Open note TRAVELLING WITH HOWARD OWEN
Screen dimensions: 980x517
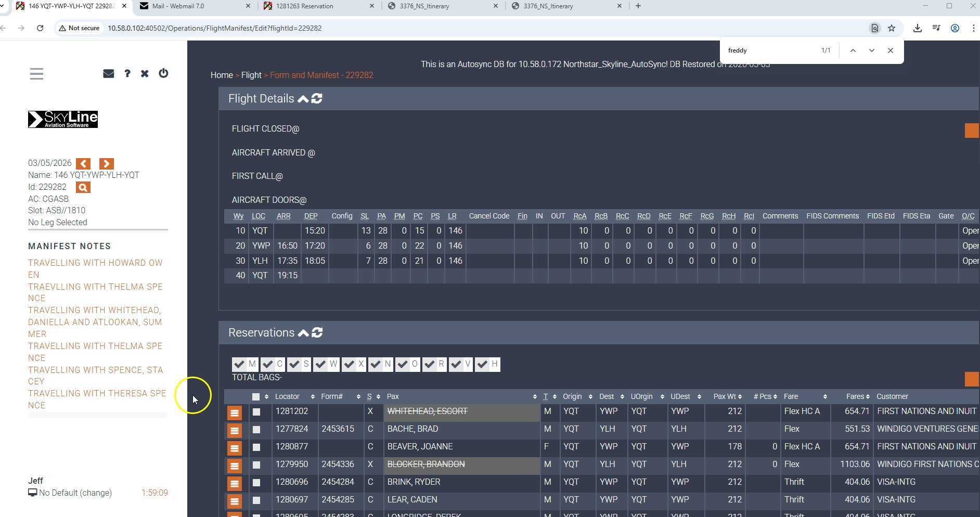[x=95, y=268]
